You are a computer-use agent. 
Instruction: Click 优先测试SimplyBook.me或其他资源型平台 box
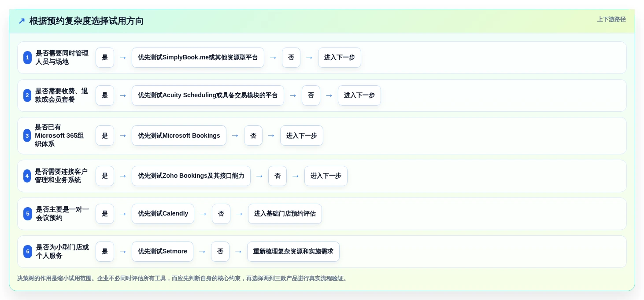click(x=198, y=58)
